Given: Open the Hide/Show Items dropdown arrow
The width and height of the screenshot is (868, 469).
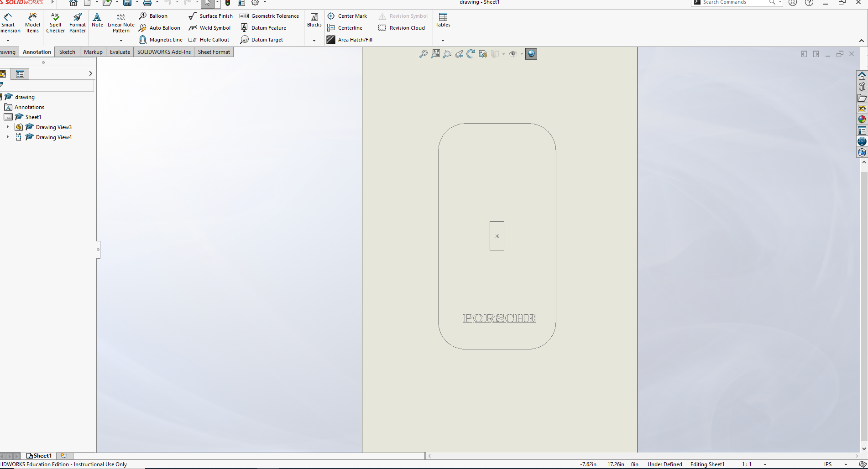Looking at the screenshot, I should point(522,54).
